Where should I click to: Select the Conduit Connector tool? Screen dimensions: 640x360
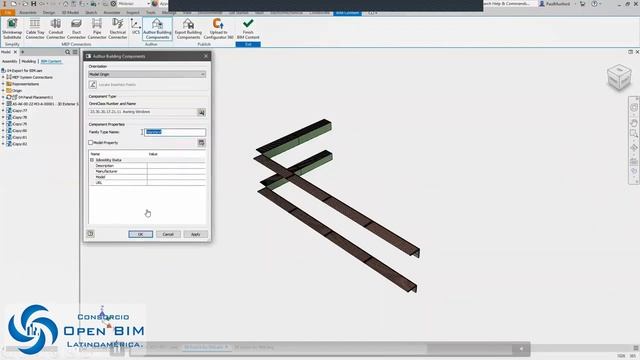[56, 29]
